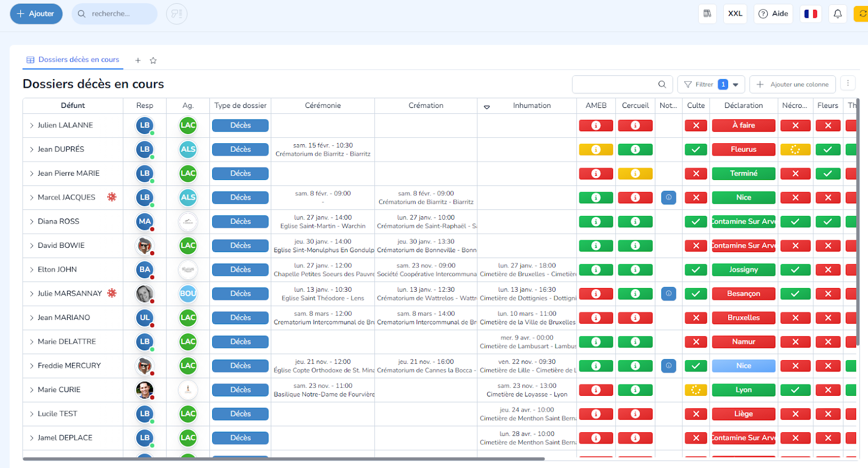
Task: Sort by the Cérémonie column header
Action: click(x=323, y=106)
